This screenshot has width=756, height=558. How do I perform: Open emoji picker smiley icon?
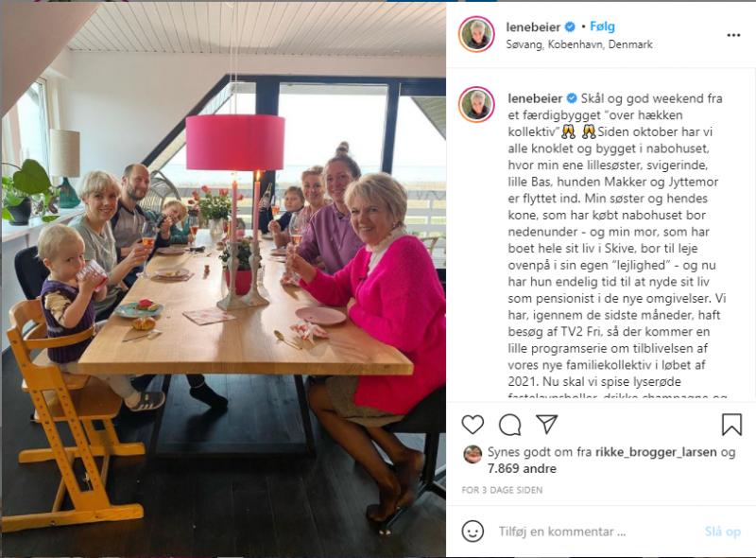472,532
